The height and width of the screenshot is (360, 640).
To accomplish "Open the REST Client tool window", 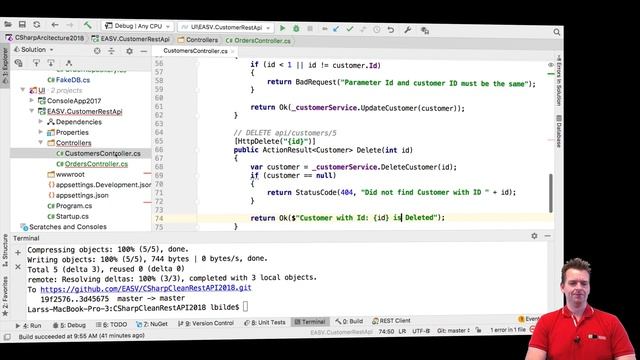I will (391, 321).
